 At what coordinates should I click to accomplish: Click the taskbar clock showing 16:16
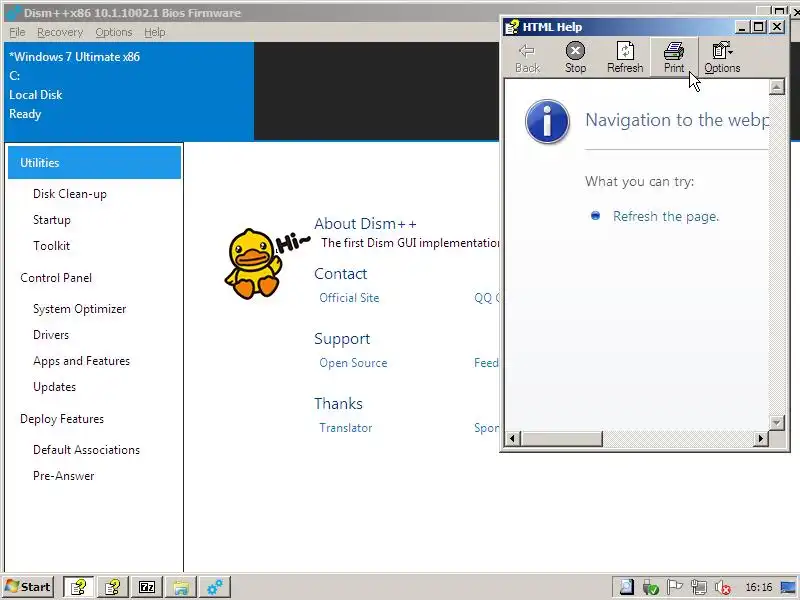coord(759,587)
